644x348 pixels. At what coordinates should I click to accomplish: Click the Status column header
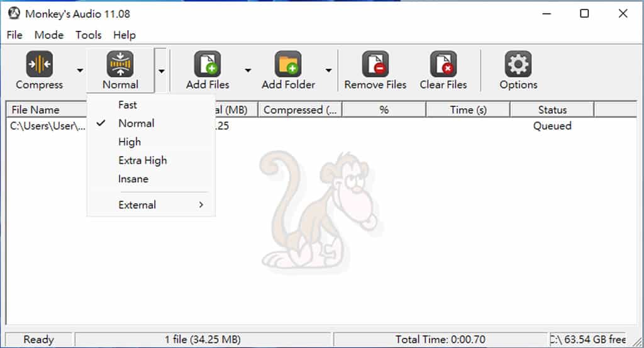coord(552,109)
